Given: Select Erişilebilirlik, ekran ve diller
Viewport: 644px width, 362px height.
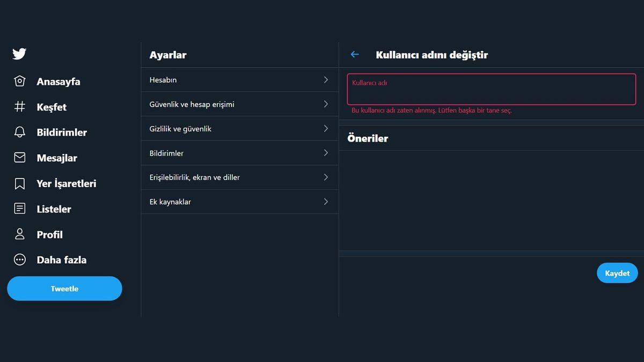Looking at the screenshot, I should click(x=239, y=177).
